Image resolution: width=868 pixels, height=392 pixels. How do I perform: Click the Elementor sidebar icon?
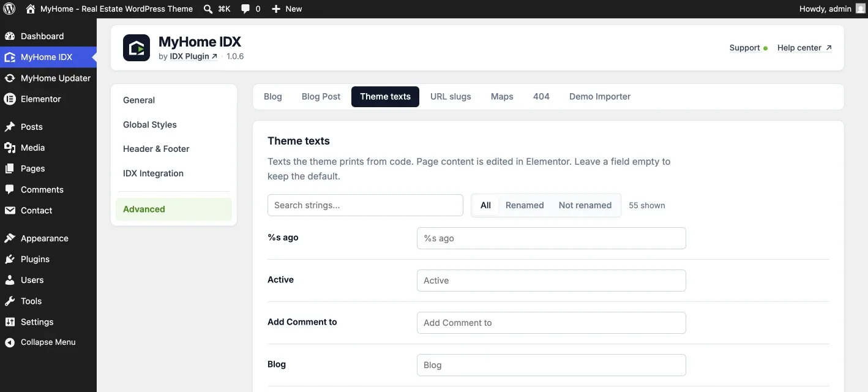[x=10, y=99]
